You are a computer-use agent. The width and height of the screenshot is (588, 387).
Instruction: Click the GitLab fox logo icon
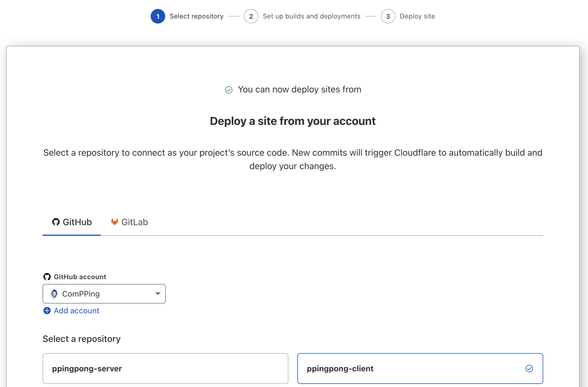[115, 222]
